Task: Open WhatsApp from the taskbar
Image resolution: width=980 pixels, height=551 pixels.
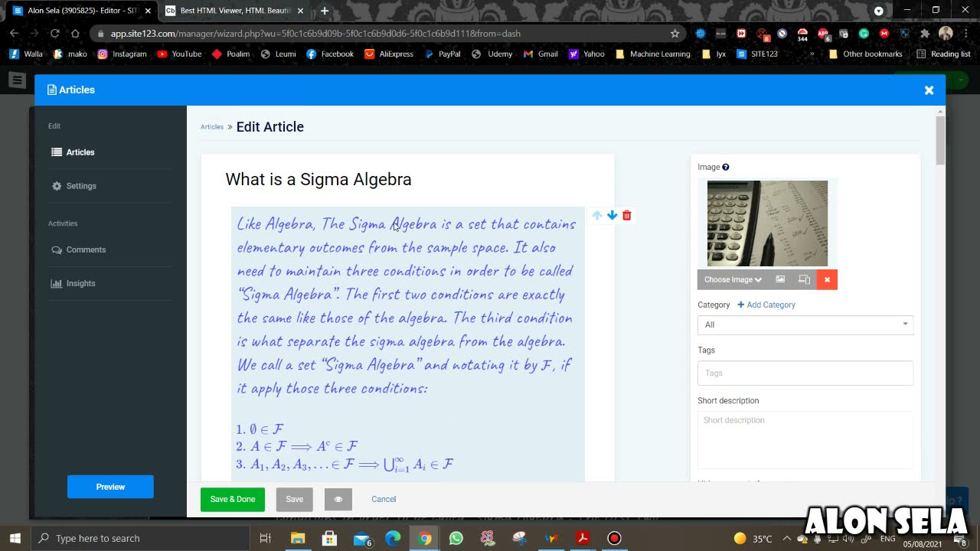Action: click(x=456, y=538)
